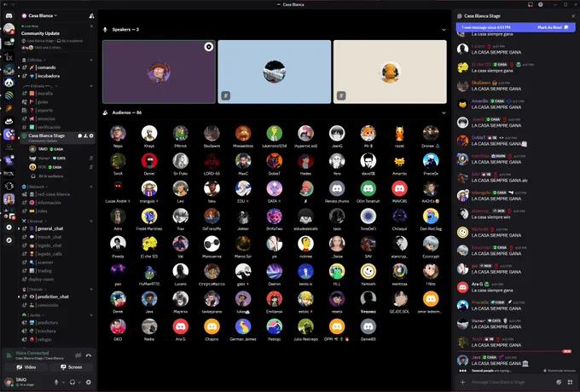This screenshot has height=392, width=580.
Task: Open Casa Blanca server dropdown menu
Action: [x=39, y=16]
